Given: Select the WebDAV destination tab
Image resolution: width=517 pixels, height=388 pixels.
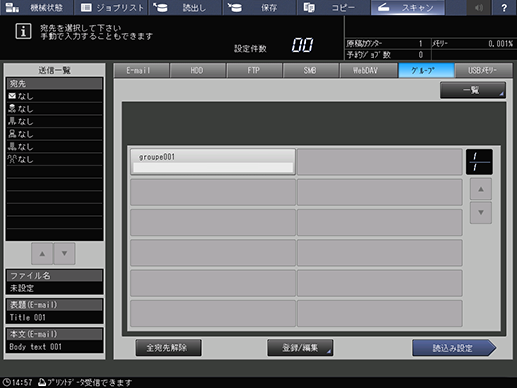Looking at the screenshot, I should 368,70.
